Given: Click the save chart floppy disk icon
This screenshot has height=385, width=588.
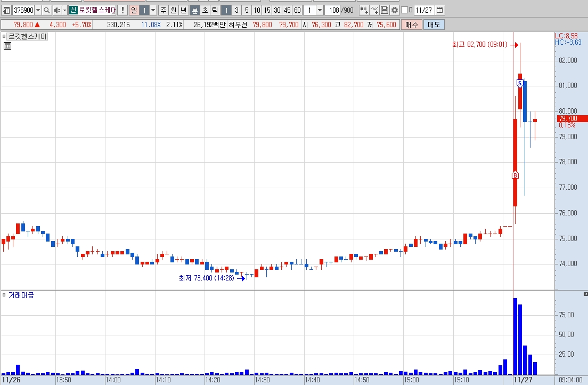Looking at the screenshot, I should (385, 10).
